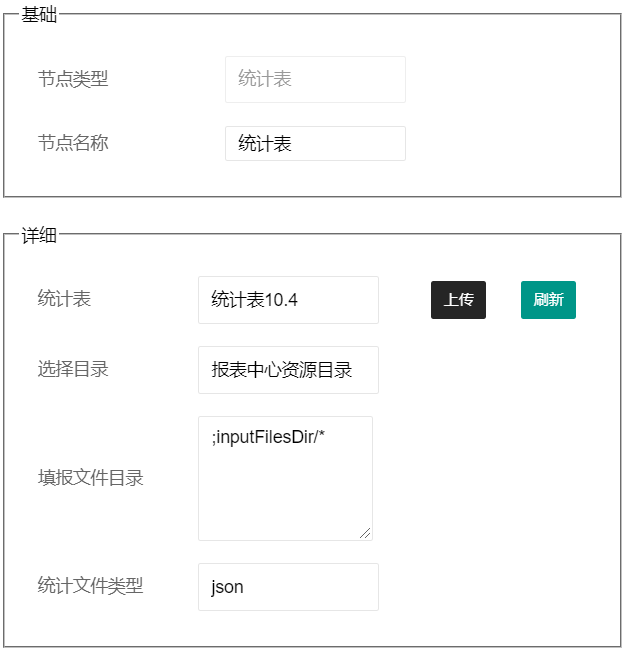Click the 节点名称 label
Viewport: 625px width, 652px height.
[x=73, y=143]
